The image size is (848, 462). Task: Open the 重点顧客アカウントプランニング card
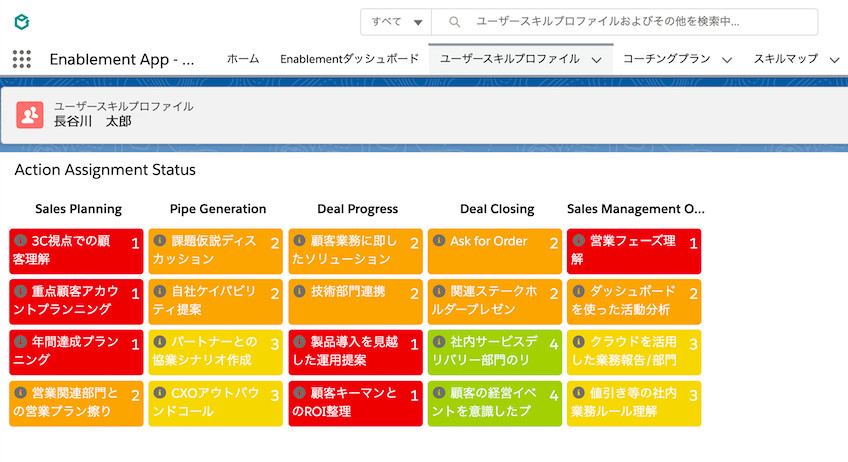click(75, 301)
